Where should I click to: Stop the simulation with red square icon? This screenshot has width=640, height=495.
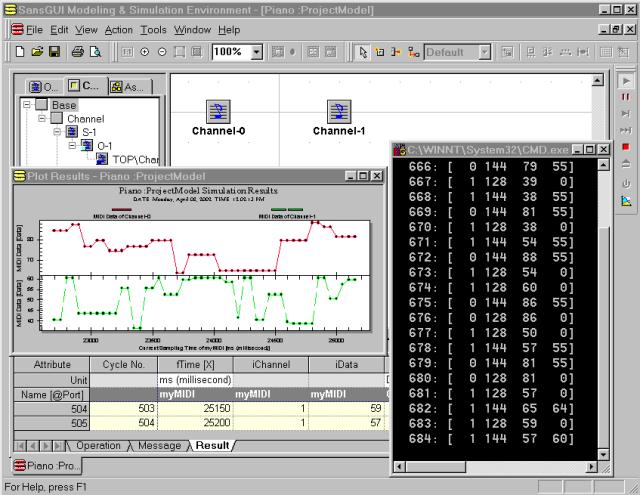(626, 148)
